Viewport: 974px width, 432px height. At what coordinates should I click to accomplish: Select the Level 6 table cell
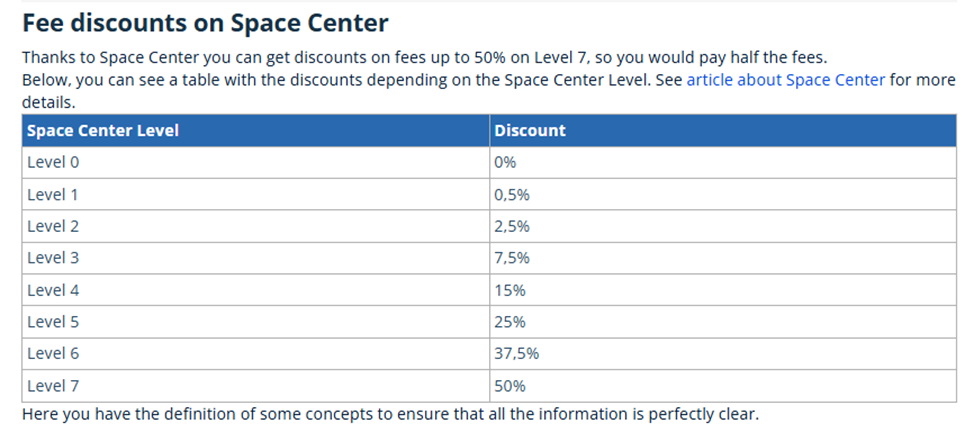[x=53, y=354]
